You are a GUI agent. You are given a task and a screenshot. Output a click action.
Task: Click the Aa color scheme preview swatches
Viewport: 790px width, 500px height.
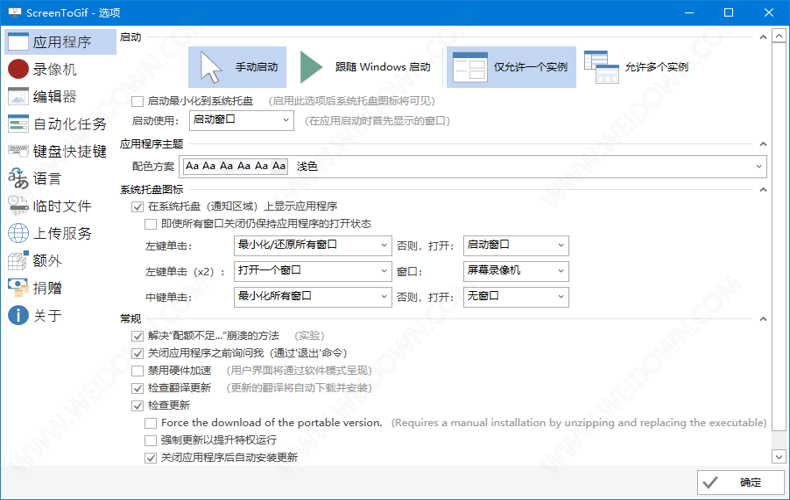[235, 166]
